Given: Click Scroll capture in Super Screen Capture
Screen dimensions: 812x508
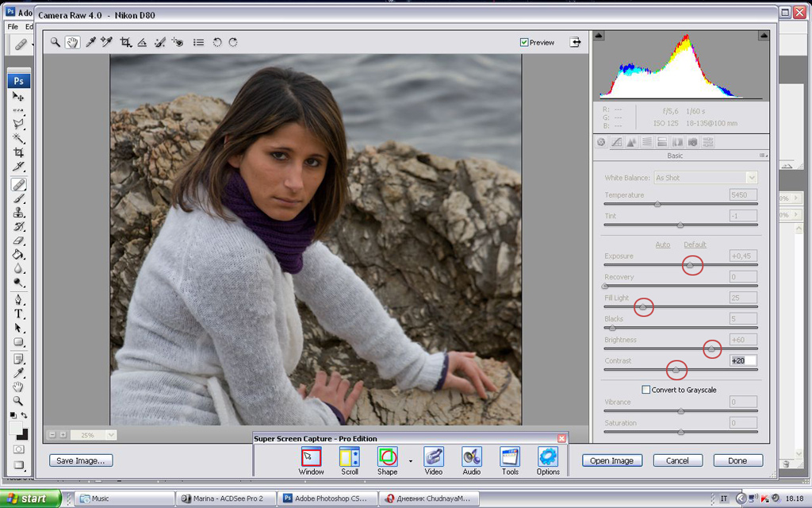Looking at the screenshot, I should pos(350,461).
